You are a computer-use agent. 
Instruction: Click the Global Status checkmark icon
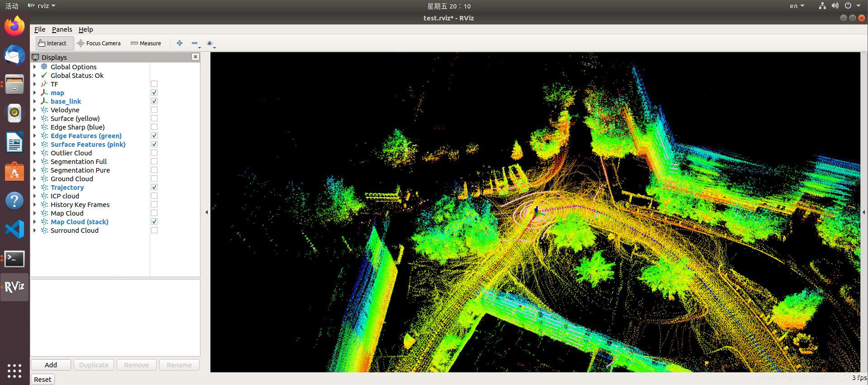[x=44, y=75]
